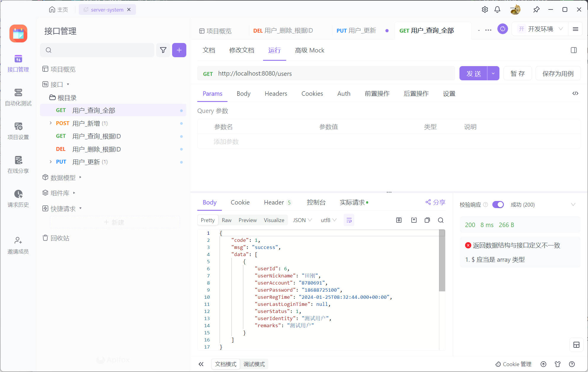588x372 pixels.
Task: Click the 暂存 button
Action: (x=517, y=73)
